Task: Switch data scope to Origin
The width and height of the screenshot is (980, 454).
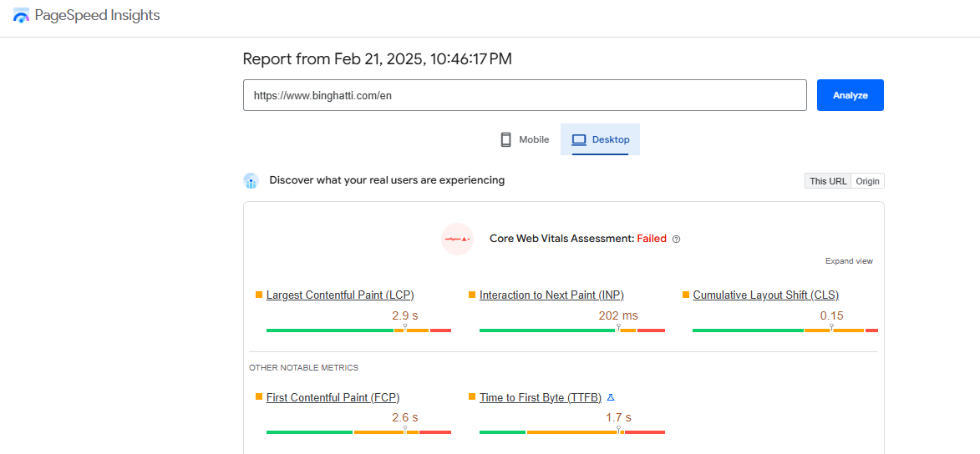Action: pyautogui.click(x=867, y=181)
